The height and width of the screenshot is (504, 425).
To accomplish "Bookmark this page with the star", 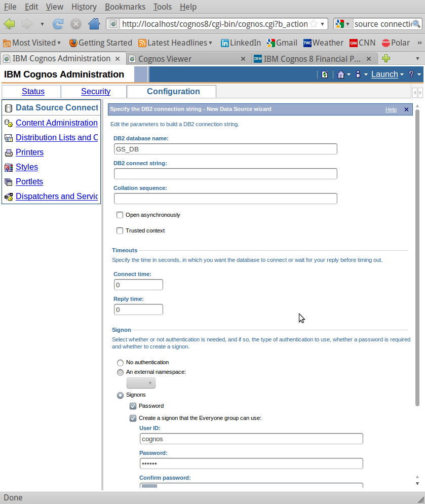I will click(314, 24).
